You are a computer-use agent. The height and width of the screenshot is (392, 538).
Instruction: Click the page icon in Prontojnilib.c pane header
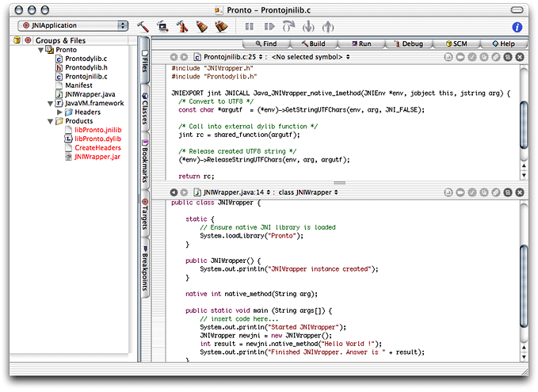pyautogui.click(x=448, y=57)
